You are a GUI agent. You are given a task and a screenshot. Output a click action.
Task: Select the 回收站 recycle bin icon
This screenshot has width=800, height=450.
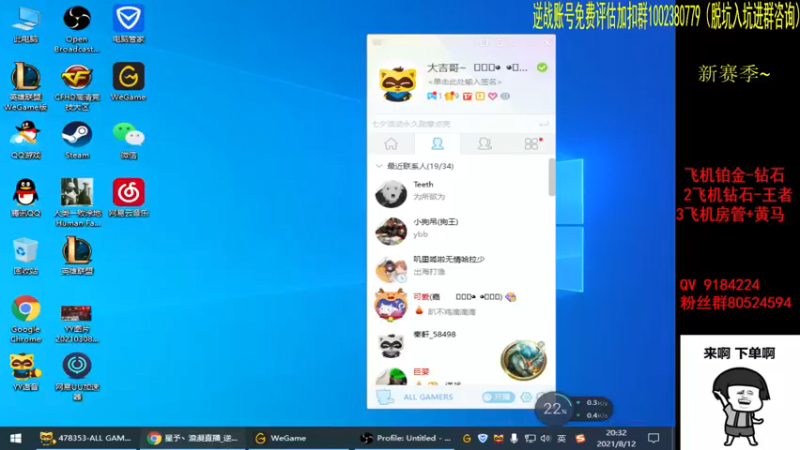point(26,256)
